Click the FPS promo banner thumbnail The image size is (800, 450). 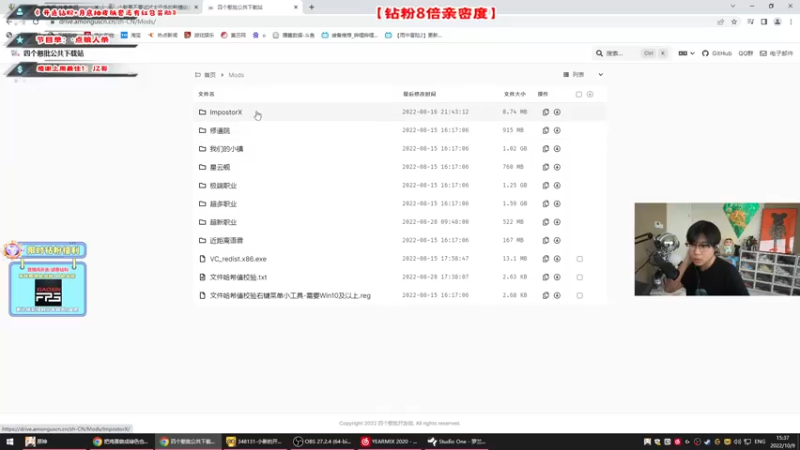(48, 292)
